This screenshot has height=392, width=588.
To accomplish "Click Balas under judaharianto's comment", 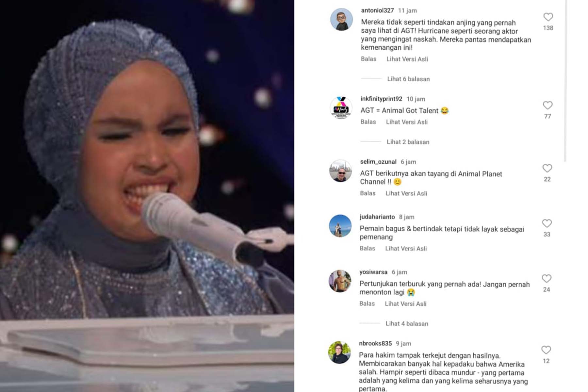I will click(x=367, y=249).
